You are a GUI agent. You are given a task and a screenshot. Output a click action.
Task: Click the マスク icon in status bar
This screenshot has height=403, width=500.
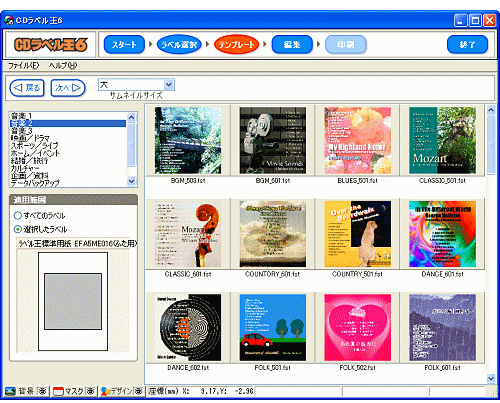pyautogui.click(x=58, y=391)
